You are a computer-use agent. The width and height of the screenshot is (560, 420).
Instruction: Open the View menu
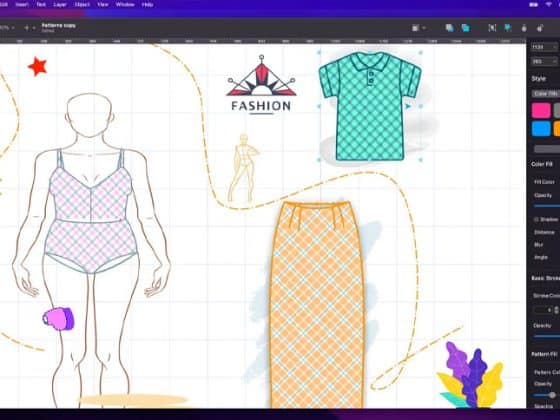point(102,5)
